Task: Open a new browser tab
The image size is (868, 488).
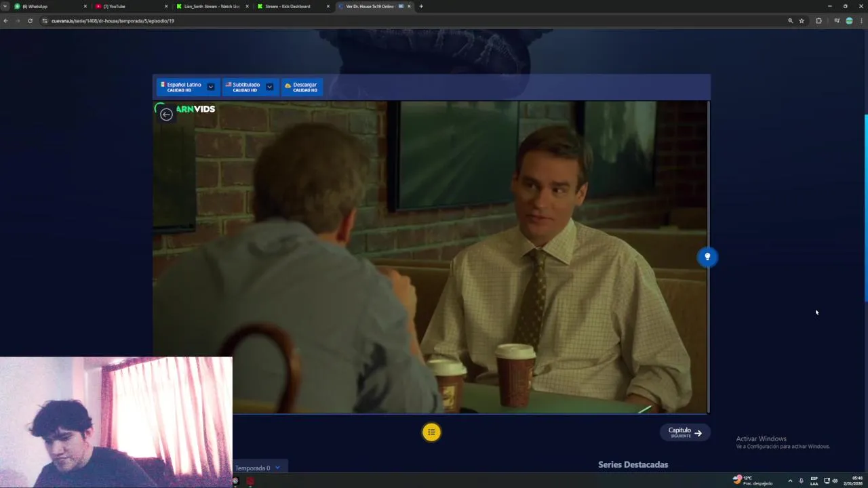Action: 421,6
